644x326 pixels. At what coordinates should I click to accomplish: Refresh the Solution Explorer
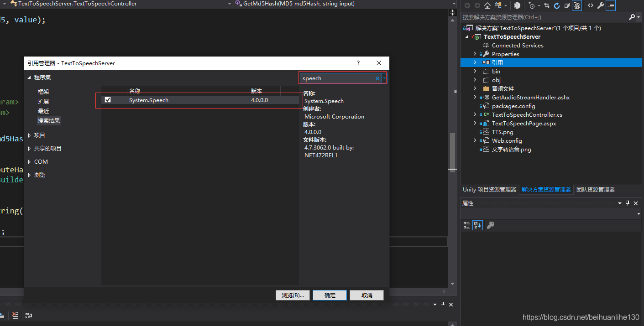pos(557,5)
